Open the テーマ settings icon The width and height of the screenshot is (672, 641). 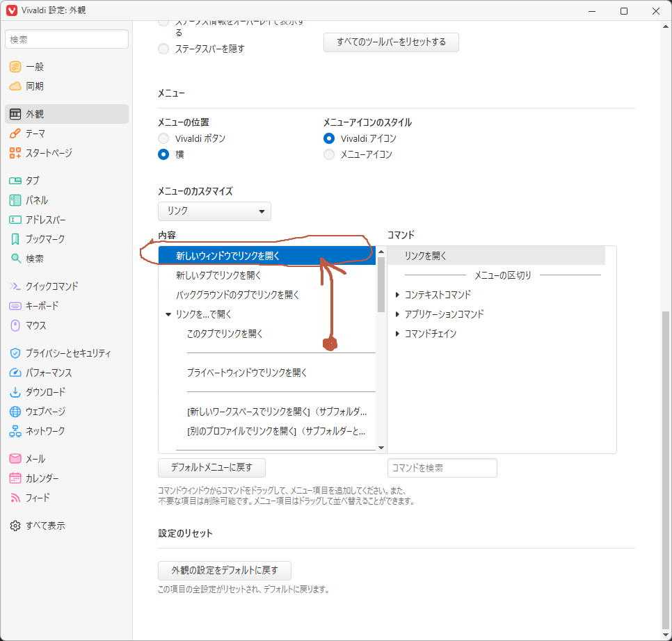15,133
